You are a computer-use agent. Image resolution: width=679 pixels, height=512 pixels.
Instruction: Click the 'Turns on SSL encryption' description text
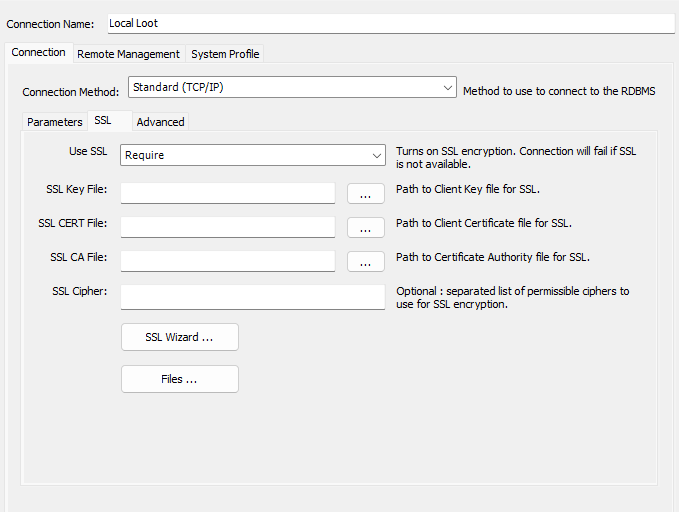[x=516, y=158]
